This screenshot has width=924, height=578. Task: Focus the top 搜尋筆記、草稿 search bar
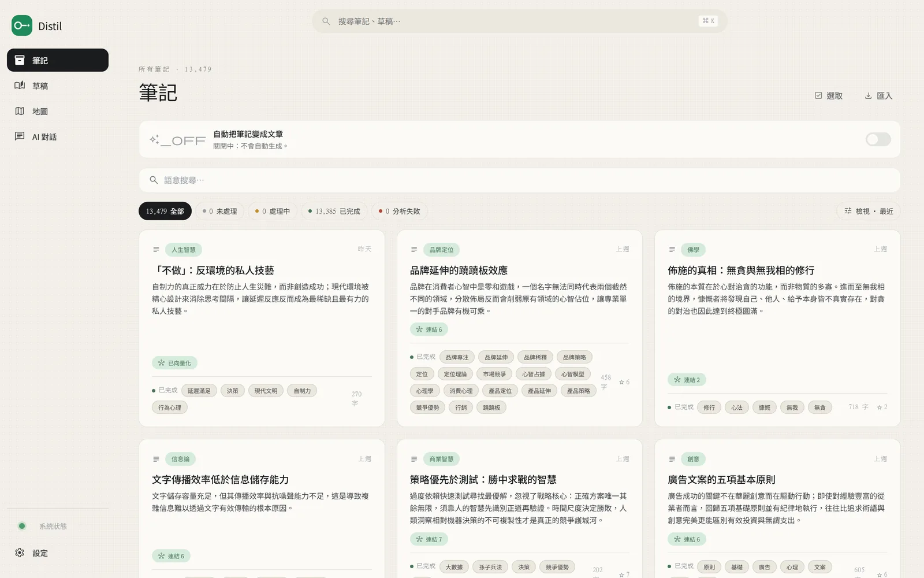pos(519,21)
